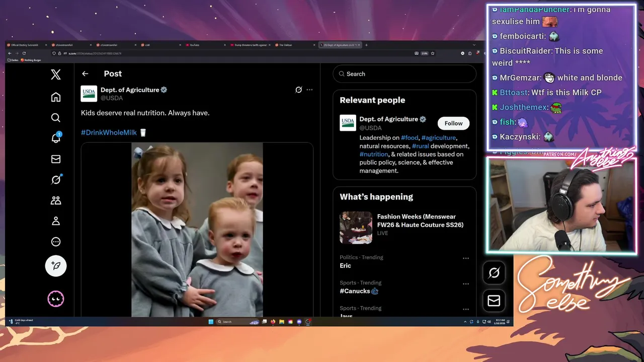Open Explore search icon in sidebar
Screen dimensions: 644x362
point(56,118)
